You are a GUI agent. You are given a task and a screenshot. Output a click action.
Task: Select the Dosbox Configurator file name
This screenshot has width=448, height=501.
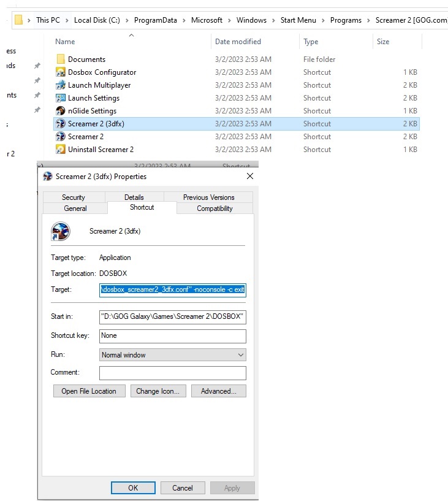point(102,72)
